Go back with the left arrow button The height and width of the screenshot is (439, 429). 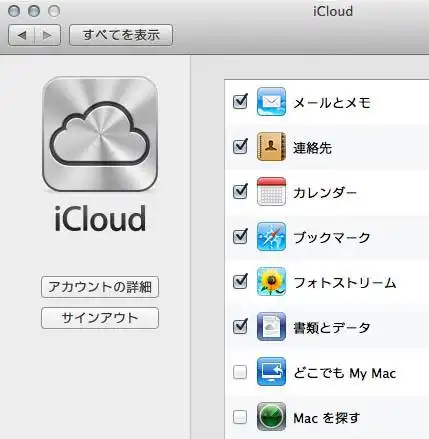point(22,35)
